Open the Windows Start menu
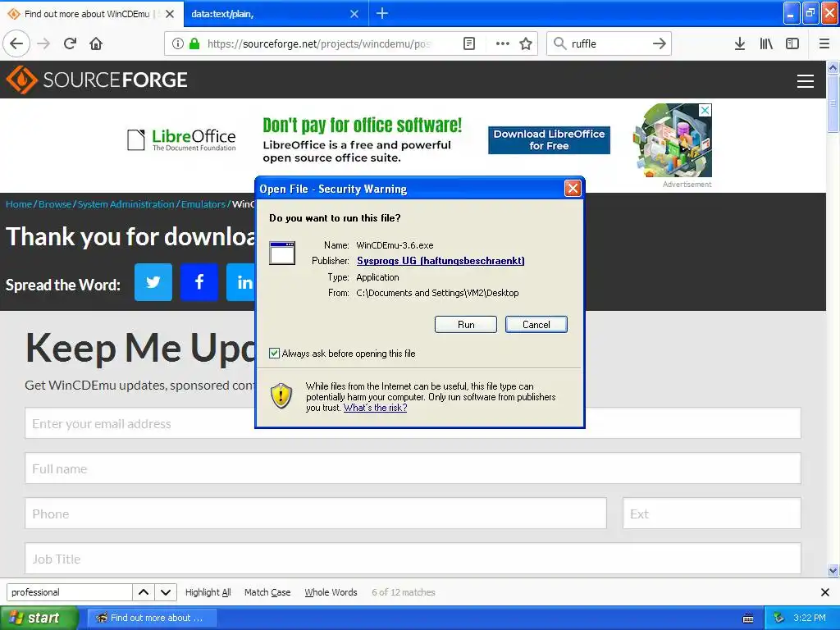The width and height of the screenshot is (840, 630). coord(39,618)
